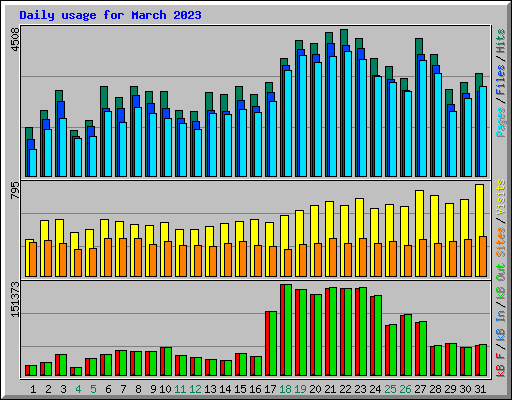Click the green kB Out bar for day 18

click(288, 330)
